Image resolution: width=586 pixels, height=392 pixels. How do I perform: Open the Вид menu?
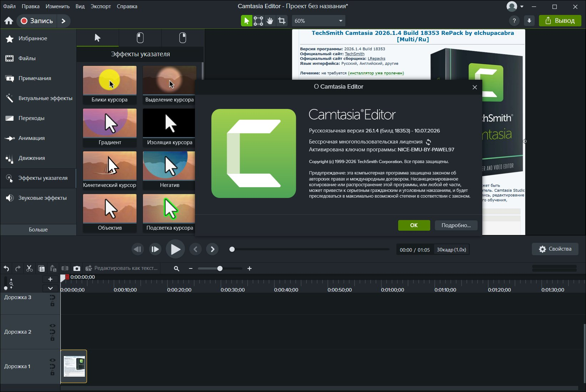80,6
